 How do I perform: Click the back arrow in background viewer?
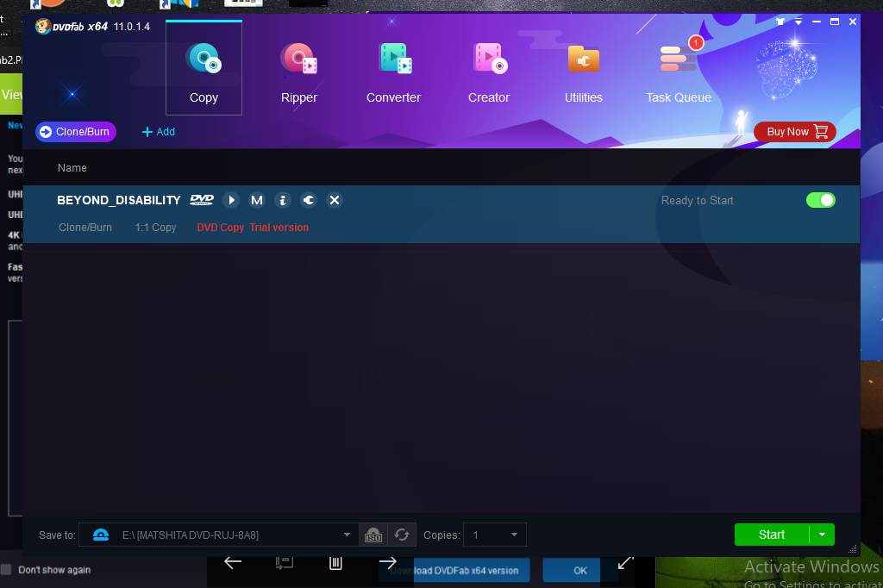point(233,562)
